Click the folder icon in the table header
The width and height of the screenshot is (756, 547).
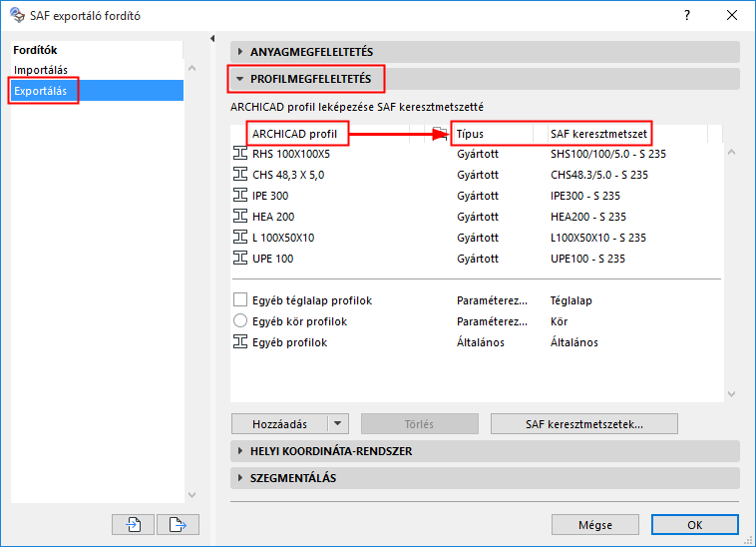[439, 133]
